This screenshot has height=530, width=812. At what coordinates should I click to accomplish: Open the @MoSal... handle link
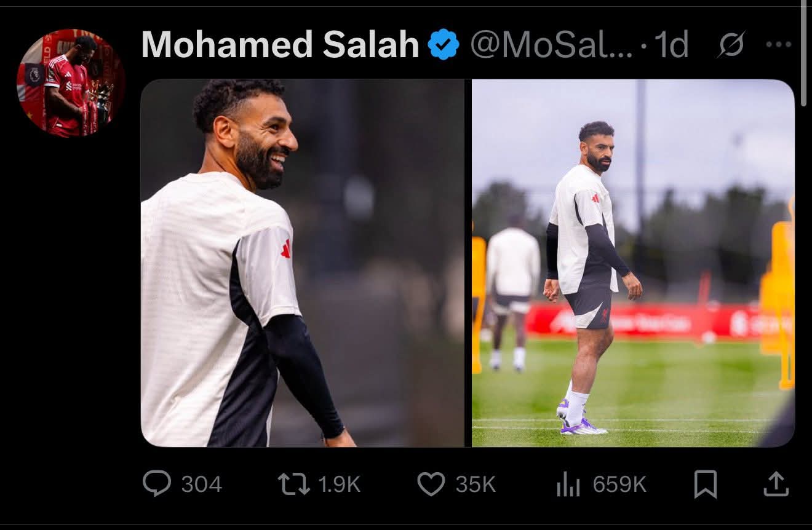tap(551, 44)
